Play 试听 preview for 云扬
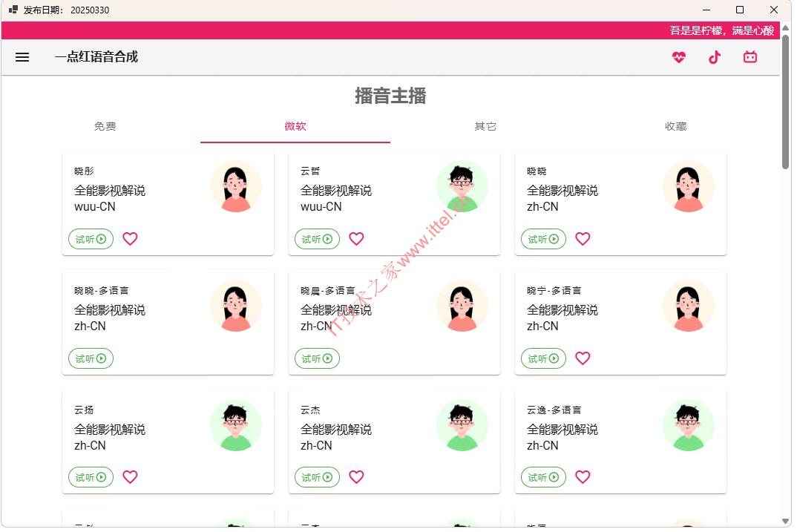Viewport: 797px width, 532px height. [x=91, y=477]
